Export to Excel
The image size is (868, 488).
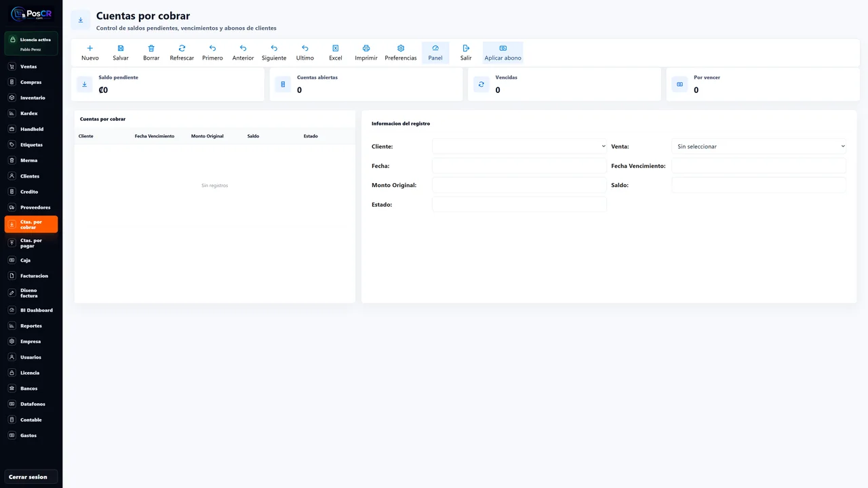pyautogui.click(x=336, y=53)
